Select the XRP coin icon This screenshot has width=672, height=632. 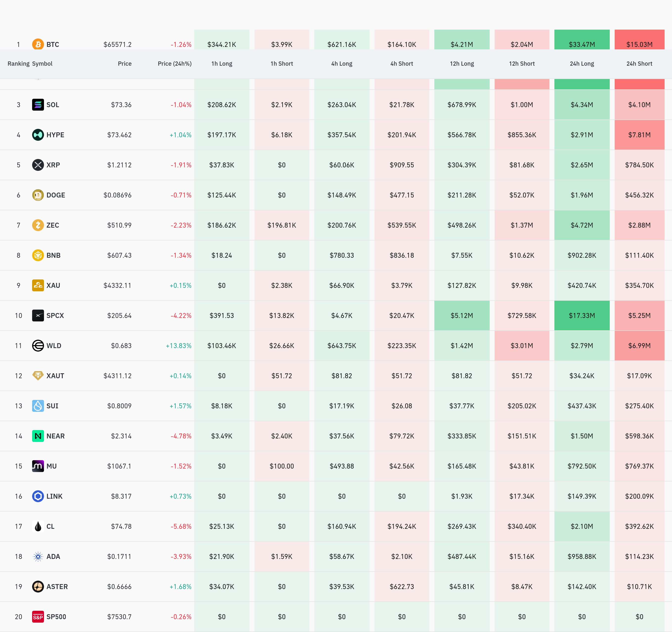point(38,165)
